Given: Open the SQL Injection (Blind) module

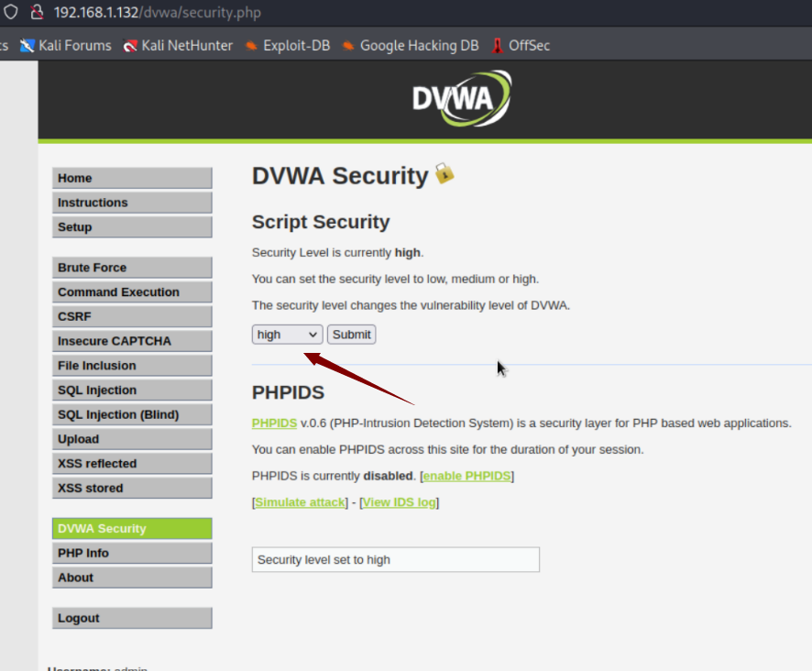Looking at the screenshot, I should pos(132,414).
